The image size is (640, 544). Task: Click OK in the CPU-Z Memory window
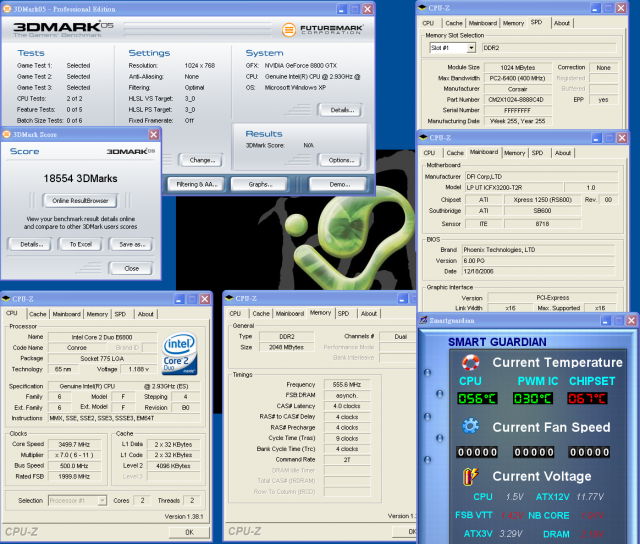(406, 531)
